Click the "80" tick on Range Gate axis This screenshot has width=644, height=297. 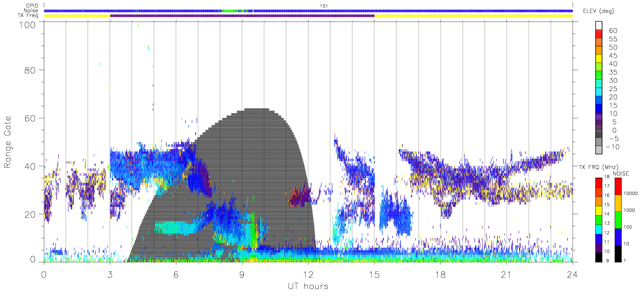(30, 70)
